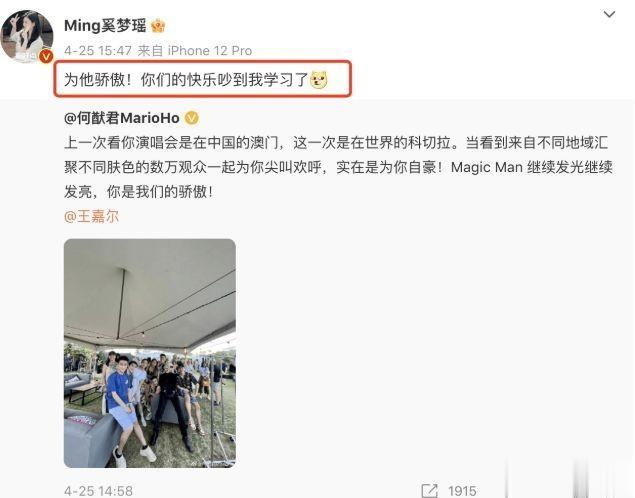Click the crown membership icon beside username

[x=158, y=26]
